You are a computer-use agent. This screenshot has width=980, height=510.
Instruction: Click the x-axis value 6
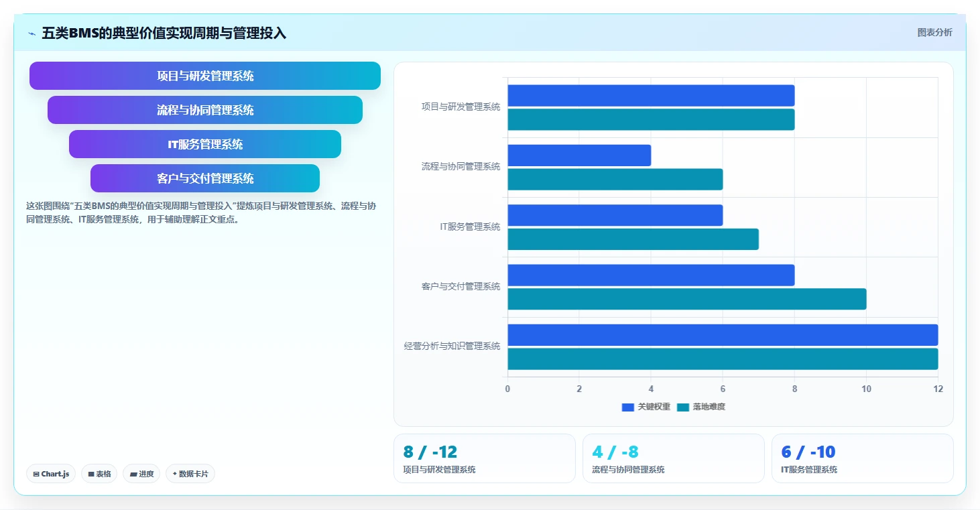pyautogui.click(x=723, y=389)
